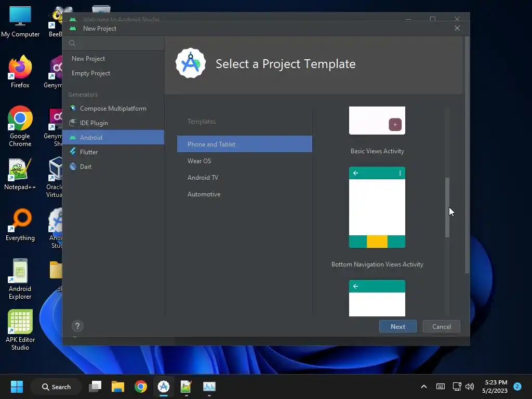Select the partially visible template at bottom

coord(377,298)
